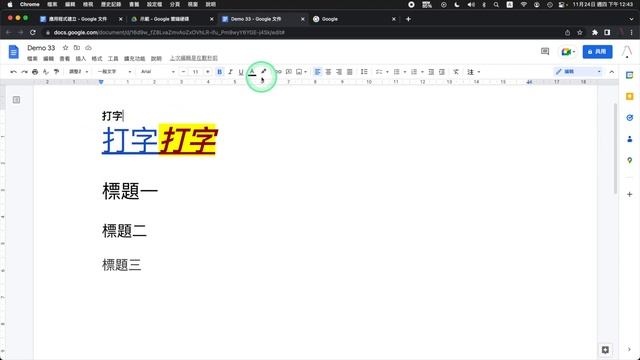Open the zoom level dropdown
640x360 pixels.
point(78,72)
